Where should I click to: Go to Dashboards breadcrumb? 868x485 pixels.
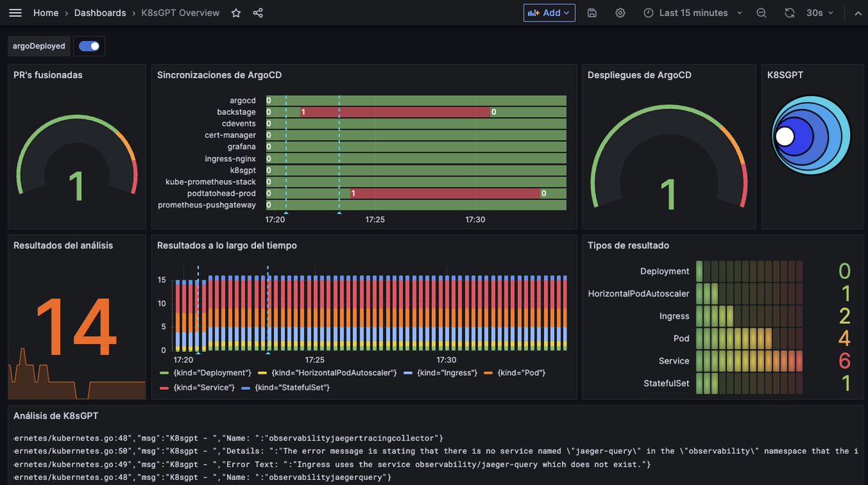(x=100, y=13)
